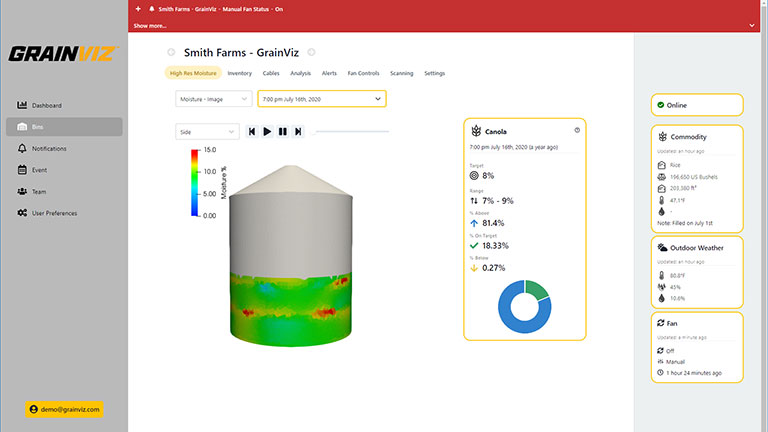Click the moisture donut chart

(525, 307)
